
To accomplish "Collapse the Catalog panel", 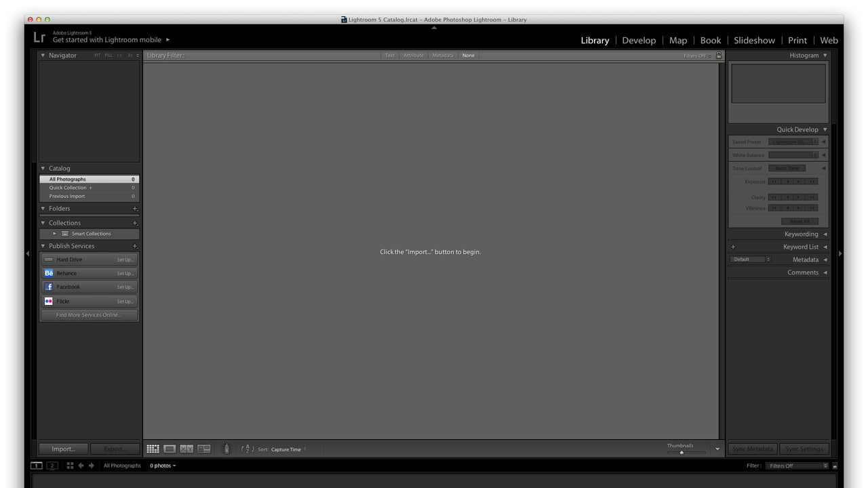I will click(x=43, y=168).
